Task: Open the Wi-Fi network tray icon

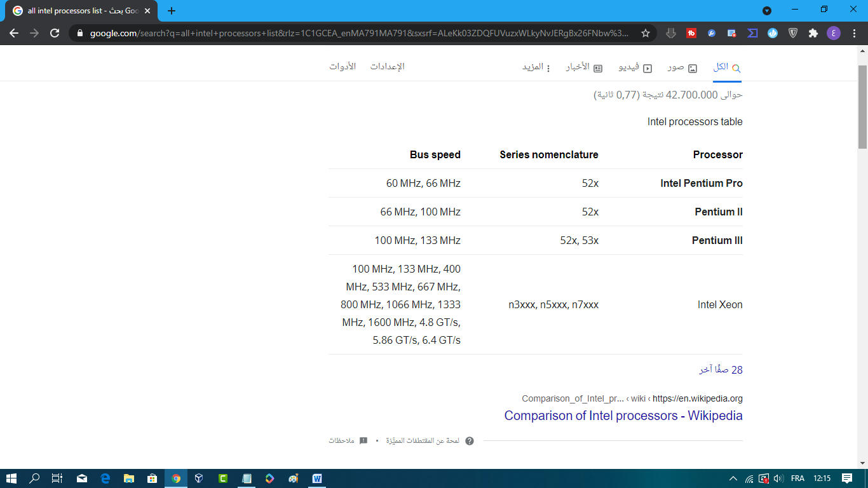Action: pyautogui.click(x=749, y=478)
